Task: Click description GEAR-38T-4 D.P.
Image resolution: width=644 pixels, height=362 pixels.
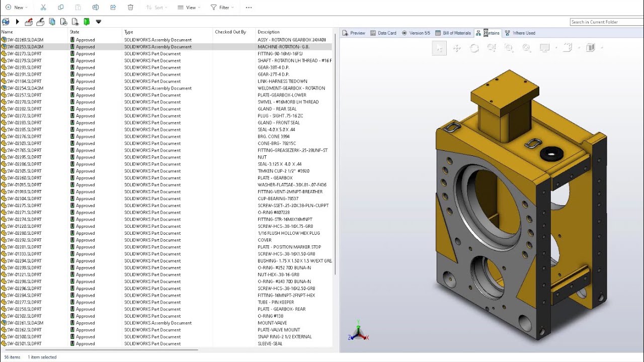Action: 274,67
